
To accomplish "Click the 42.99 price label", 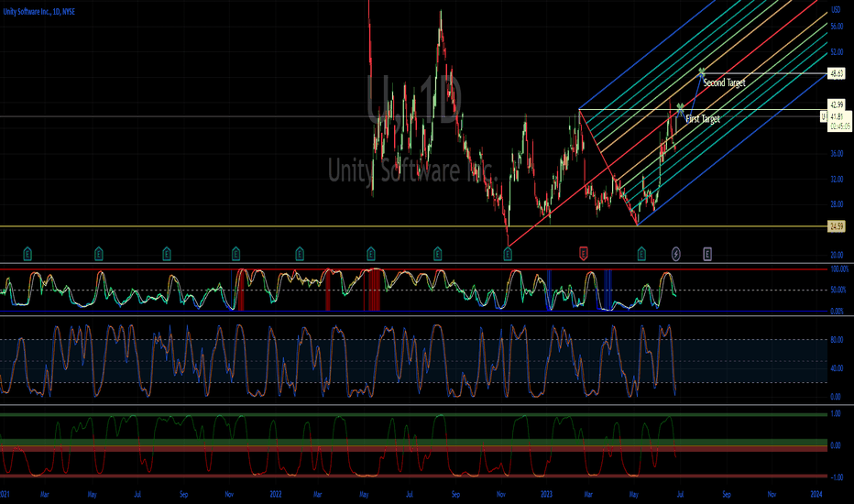I will click(x=837, y=104).
